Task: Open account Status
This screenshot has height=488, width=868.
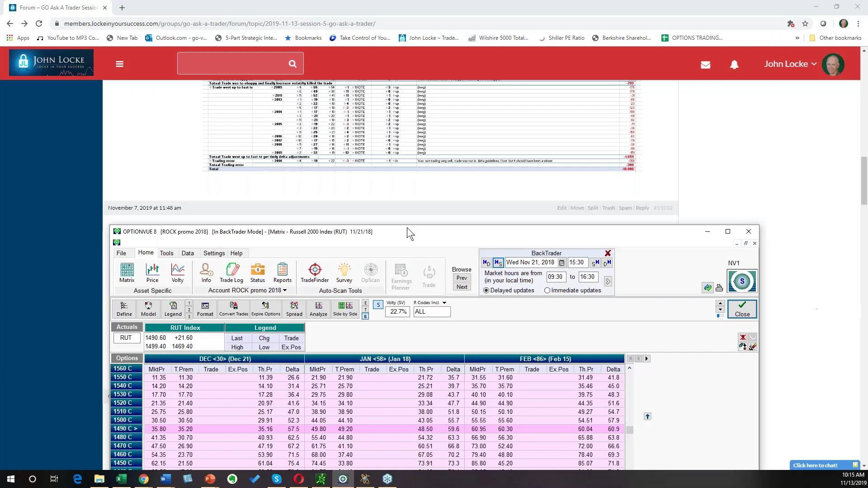Action: coord(258,273)
